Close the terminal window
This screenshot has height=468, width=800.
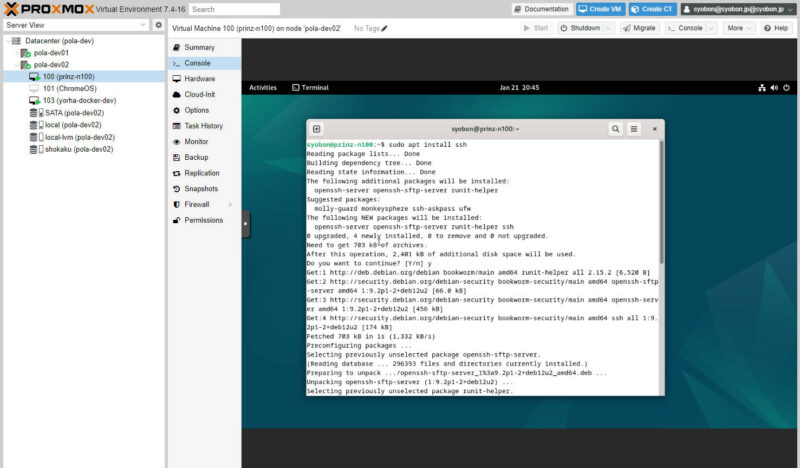tap(655, 129)
